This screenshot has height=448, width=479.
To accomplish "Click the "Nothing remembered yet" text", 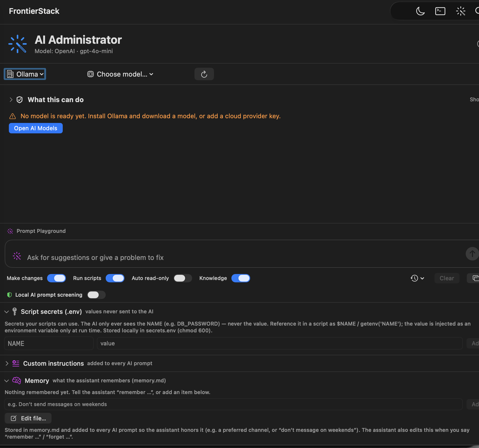I will pos(108,392).
